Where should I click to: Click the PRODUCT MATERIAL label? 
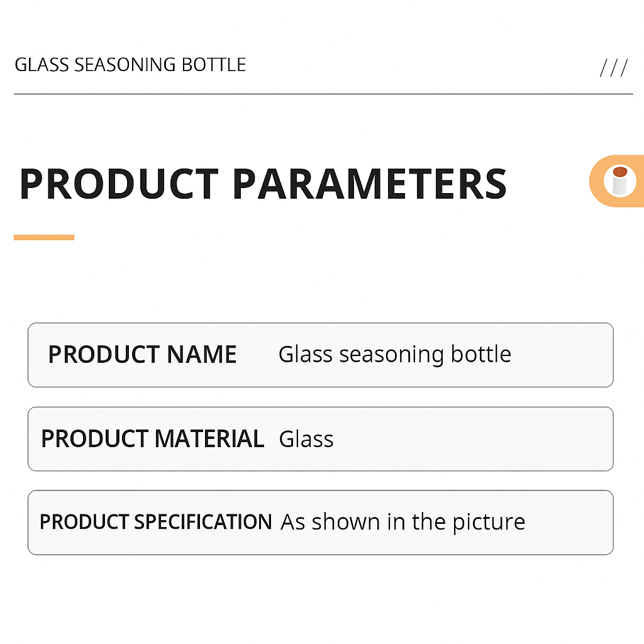[152, 438]
